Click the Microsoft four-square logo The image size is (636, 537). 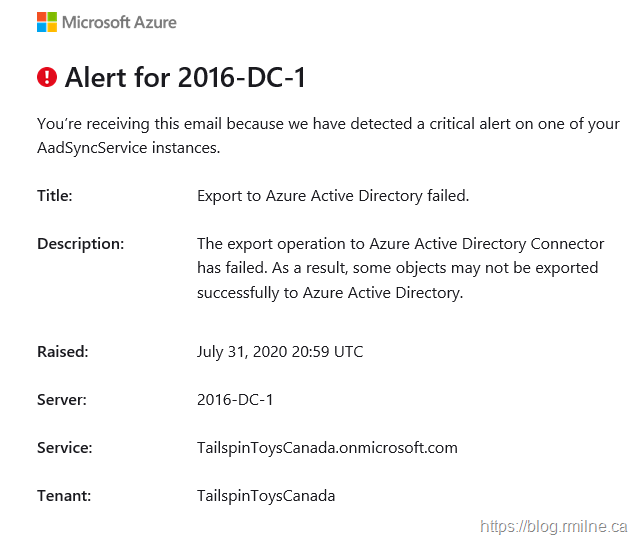coord(47,22)
